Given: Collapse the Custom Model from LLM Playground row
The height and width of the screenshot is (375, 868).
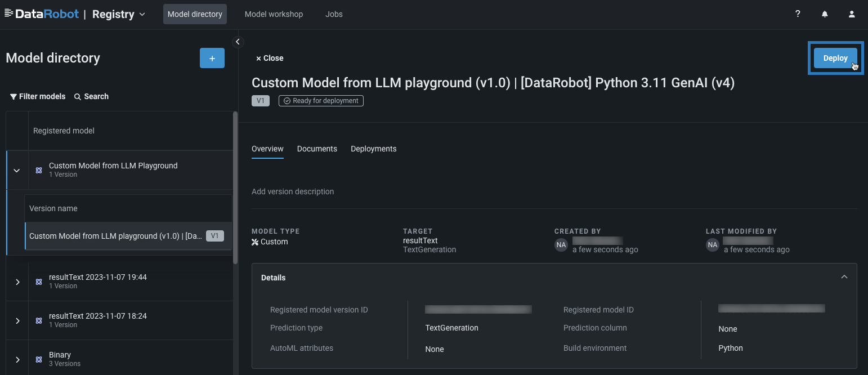Looking at the screenshot, I should (x=17, y=170).
